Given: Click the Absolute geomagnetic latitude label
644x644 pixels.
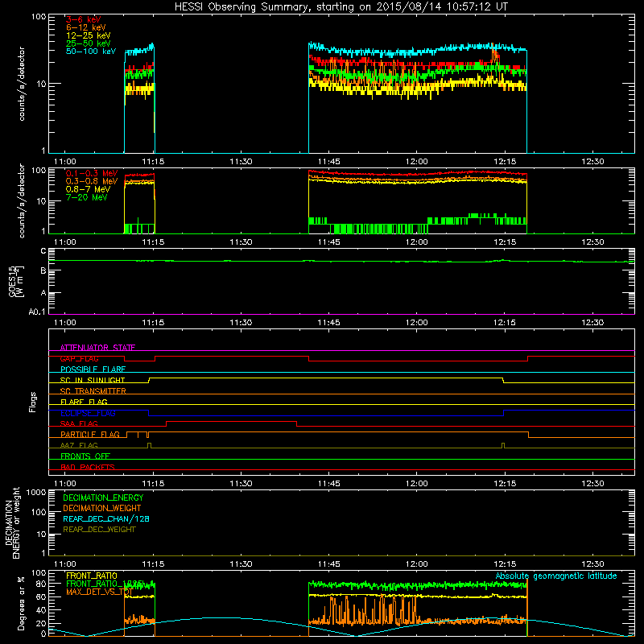Looking at the screenshot, I should 556,576.
